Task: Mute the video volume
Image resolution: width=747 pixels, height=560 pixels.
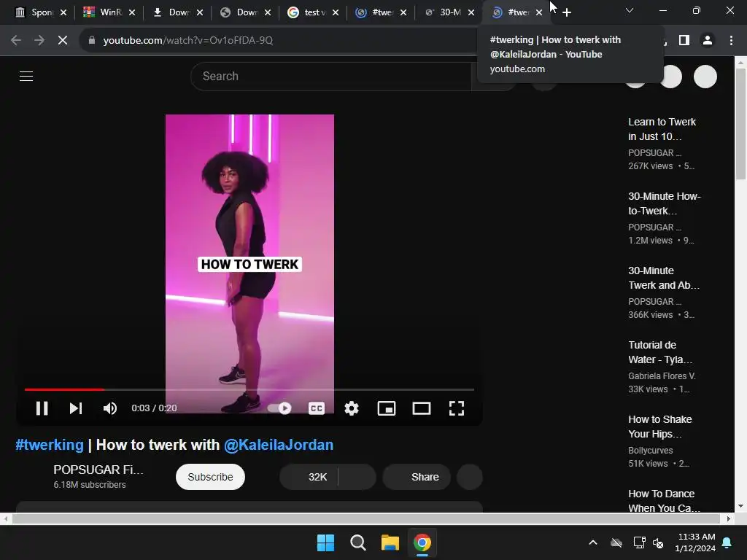Action: tap(110, 408)
